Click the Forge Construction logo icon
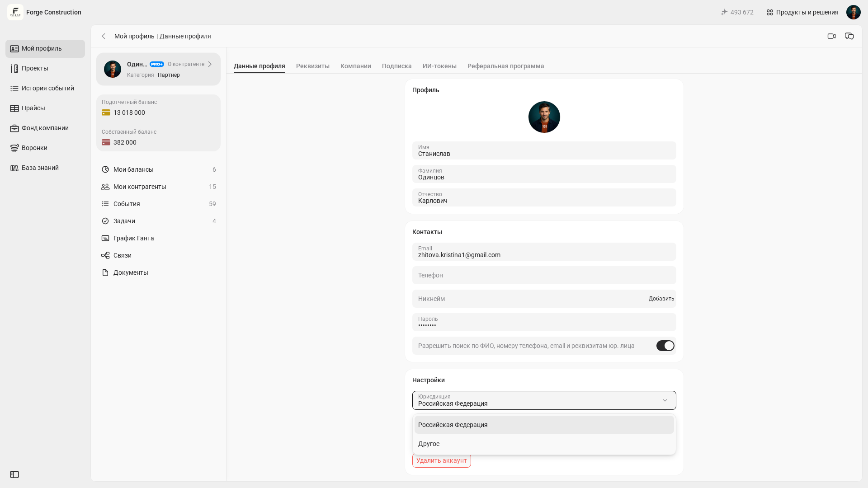 tap(15, 12)
